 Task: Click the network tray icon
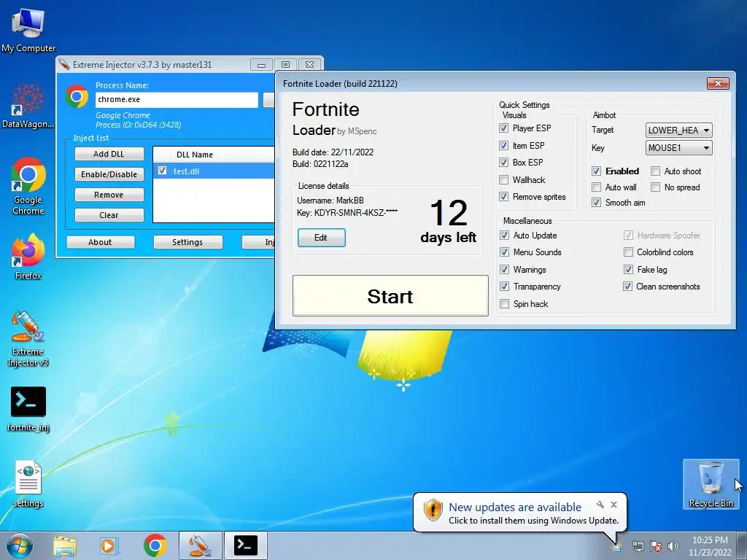coord(638,546)
